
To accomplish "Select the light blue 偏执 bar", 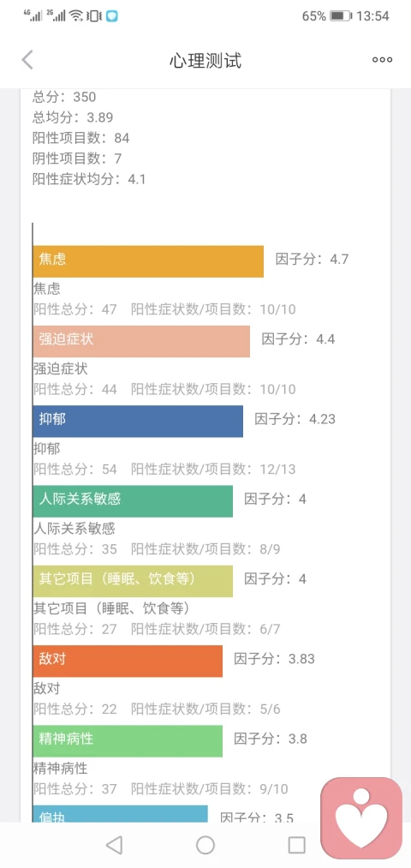I will [x=121, y=814].
